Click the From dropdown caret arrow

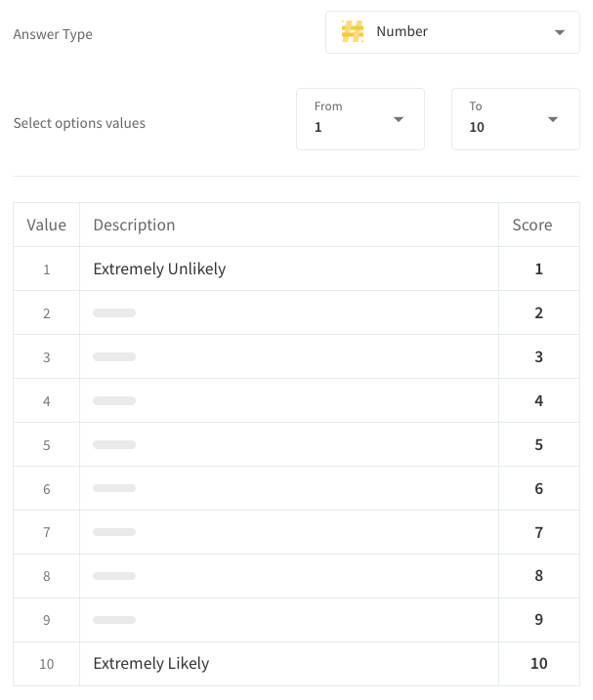(399, 119)
